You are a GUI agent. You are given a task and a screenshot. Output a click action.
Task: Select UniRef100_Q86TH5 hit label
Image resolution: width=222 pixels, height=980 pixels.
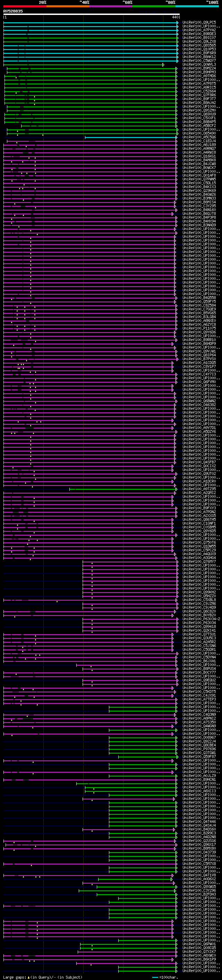(199, 520)
